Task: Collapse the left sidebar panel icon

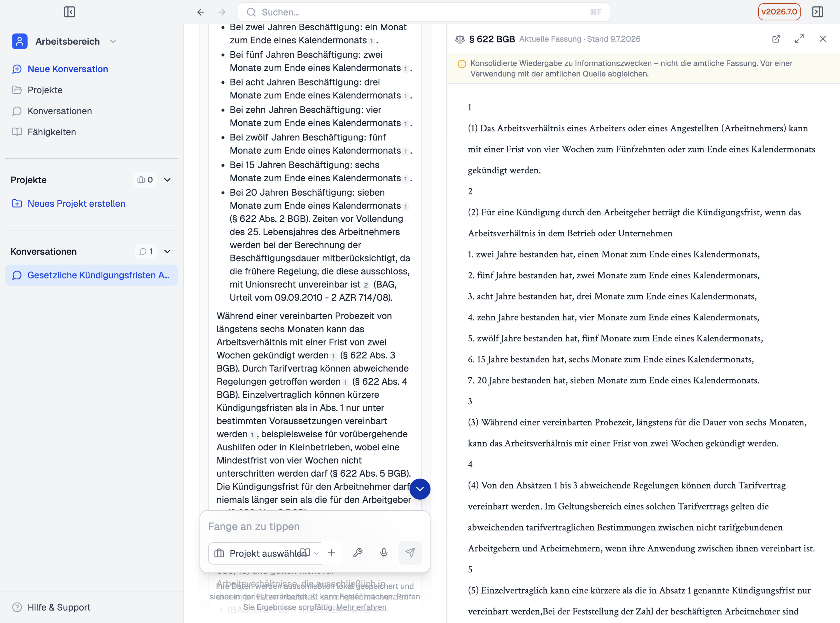Action: coord(69,12)
